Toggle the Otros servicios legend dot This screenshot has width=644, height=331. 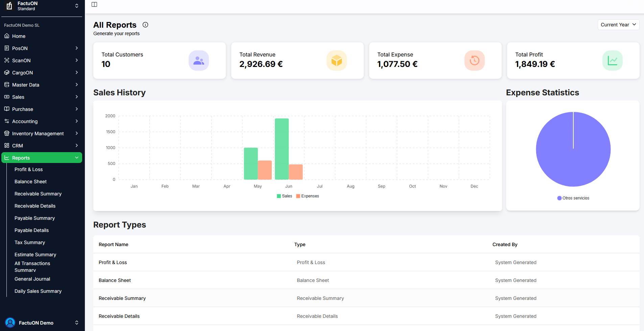(x=559, y=198)
